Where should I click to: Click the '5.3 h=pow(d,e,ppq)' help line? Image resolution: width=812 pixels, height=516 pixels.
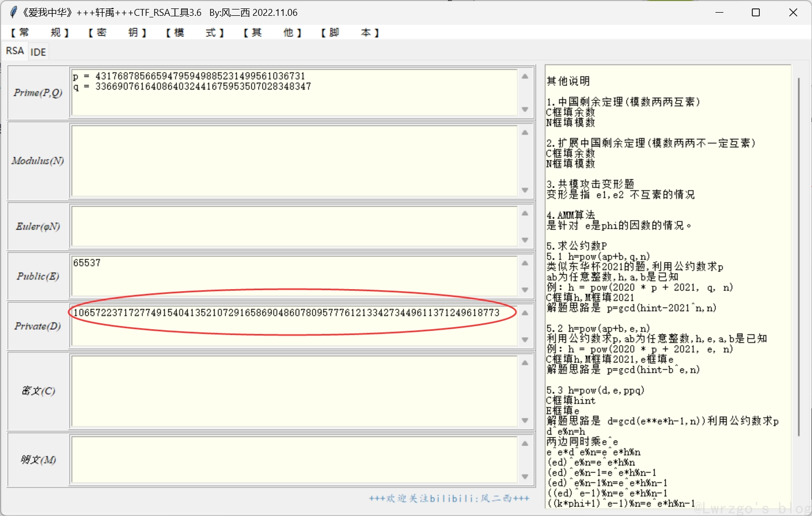[x=595, y=390]
